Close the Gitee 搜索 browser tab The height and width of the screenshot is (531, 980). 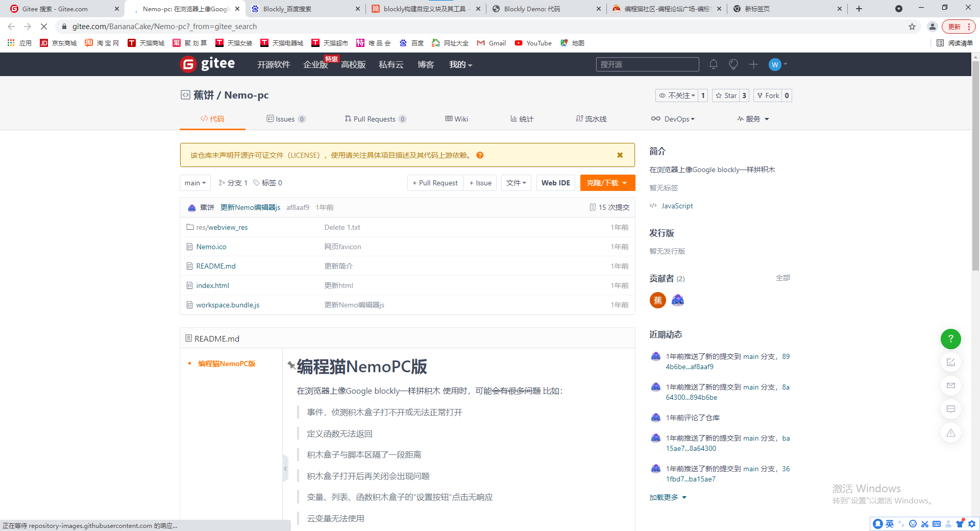point(116,9)
